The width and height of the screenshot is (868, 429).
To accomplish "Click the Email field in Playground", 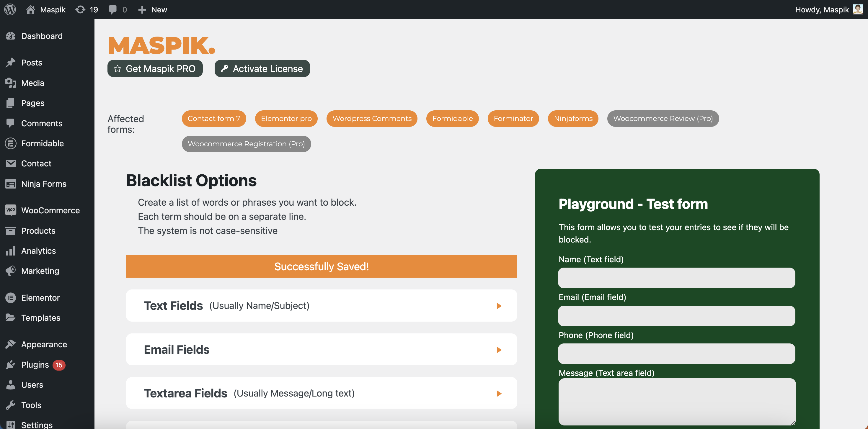I will coord(677,316).
